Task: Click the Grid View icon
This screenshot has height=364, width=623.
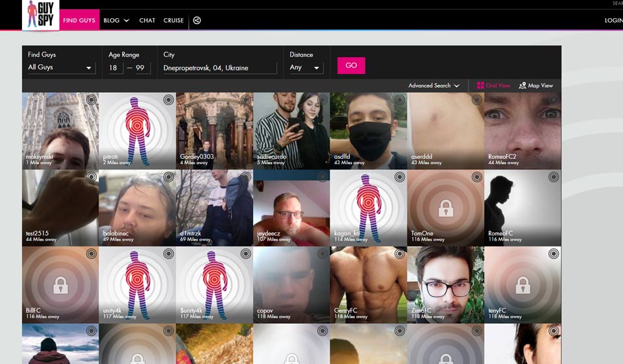Action: click(x=480, y=86)
